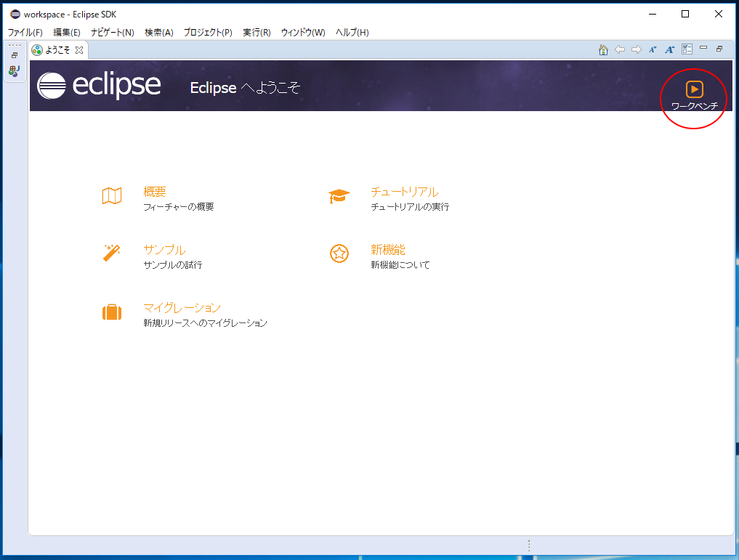Open the プロジェクト(P) menu
739x560 pixels.
[x=208, y=33]
